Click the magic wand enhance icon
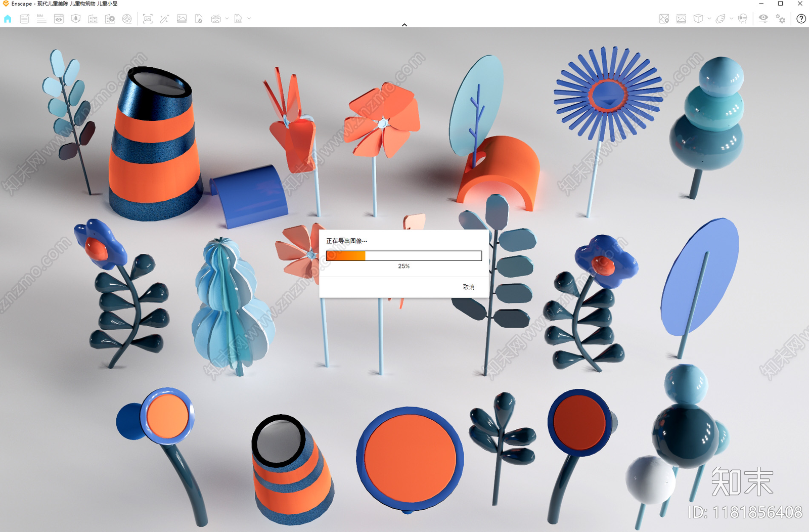The image size is (809, 532). click(164, 19)
